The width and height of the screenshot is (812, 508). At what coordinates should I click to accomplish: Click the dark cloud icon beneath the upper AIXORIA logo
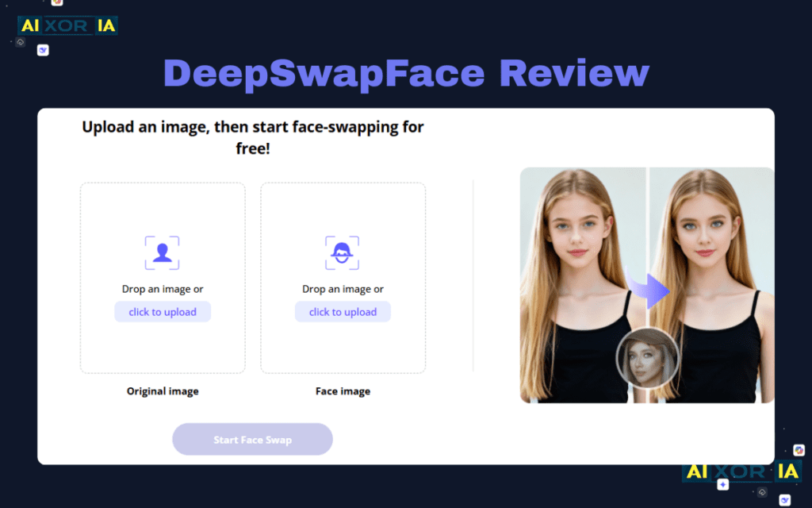tap(20, 42)
